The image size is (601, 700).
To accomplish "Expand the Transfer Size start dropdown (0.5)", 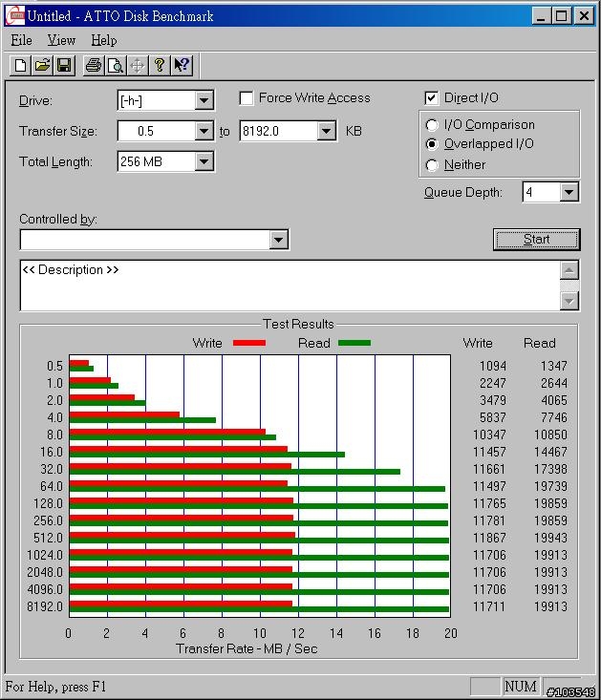I will (204, 131).
